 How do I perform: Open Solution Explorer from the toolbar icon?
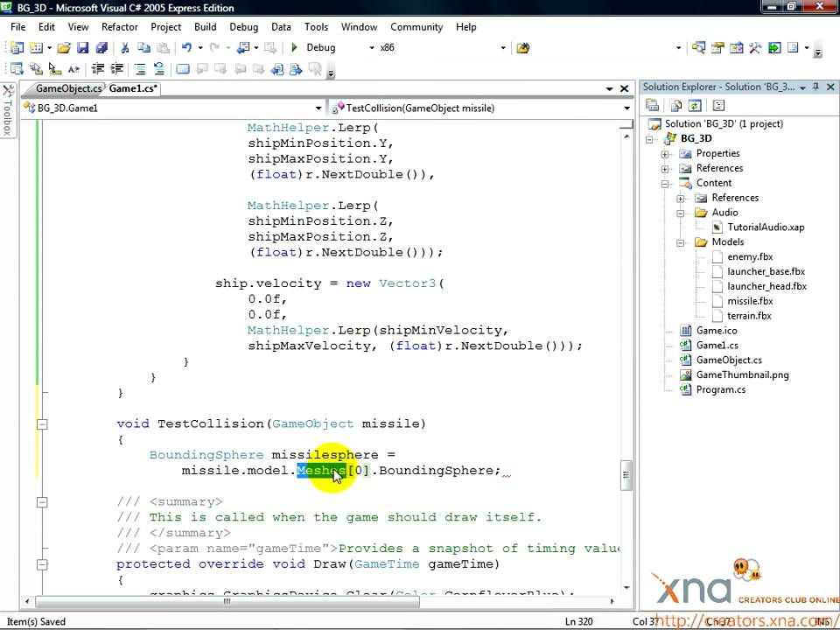[698, 47]
